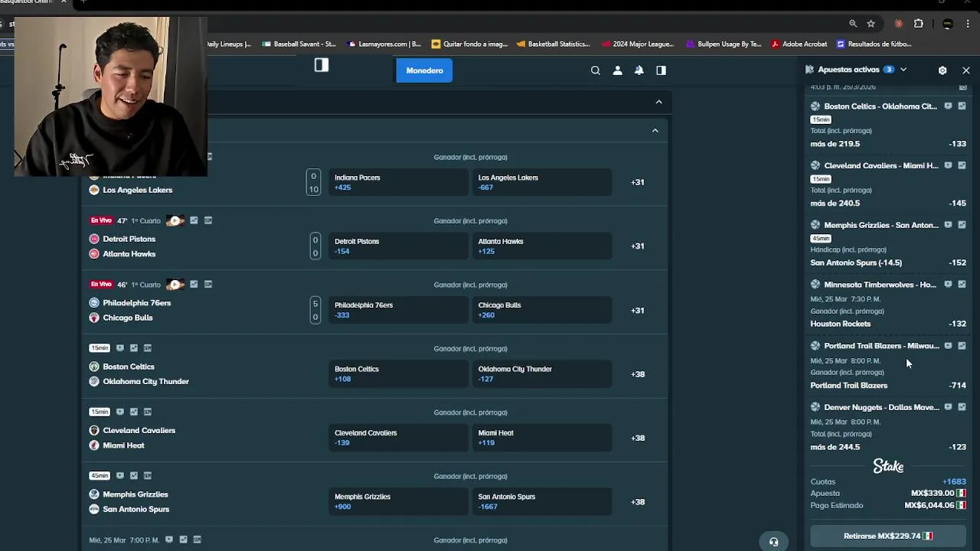
Task: Open bet slip settings gear icon
Action: (x=942, y=70)
